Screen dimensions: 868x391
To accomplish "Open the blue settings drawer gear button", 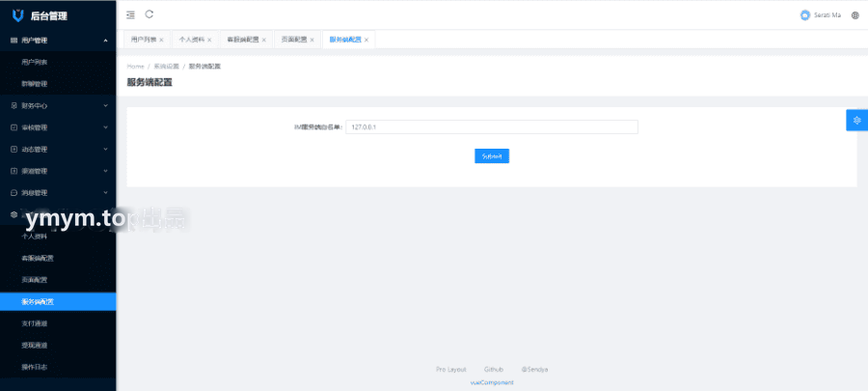I will pos(857,120).
